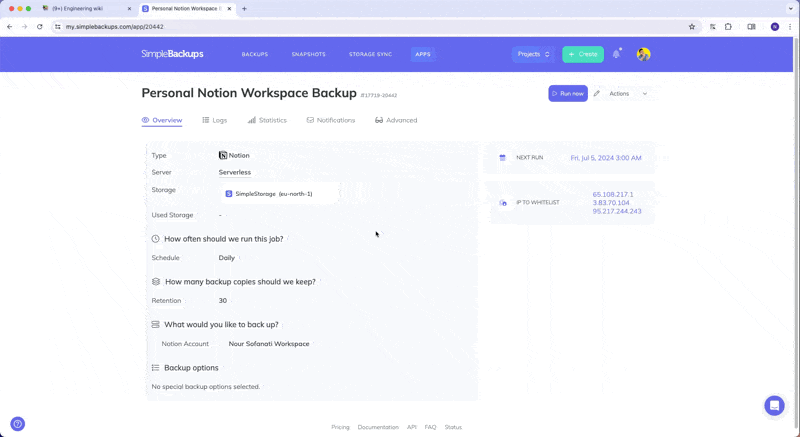Click the clock schedule icon
Screen dimensions: 800x437
click(156, 239)
